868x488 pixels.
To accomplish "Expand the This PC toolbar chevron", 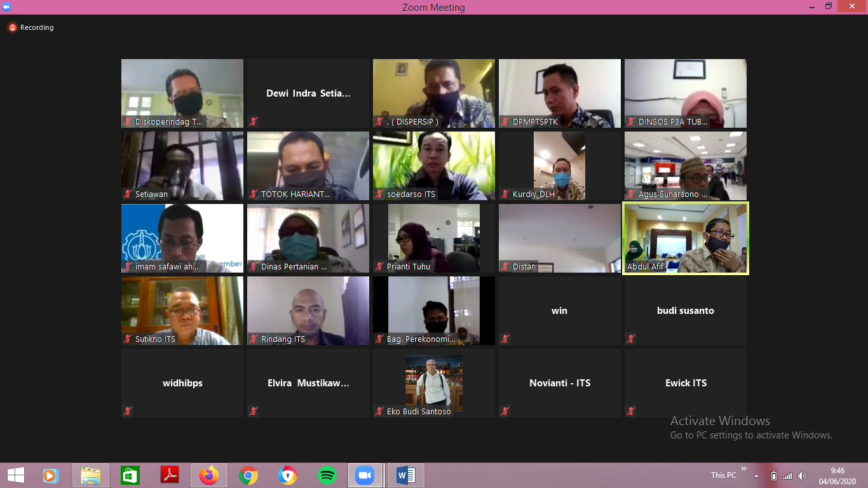I will tap(744, 470).
